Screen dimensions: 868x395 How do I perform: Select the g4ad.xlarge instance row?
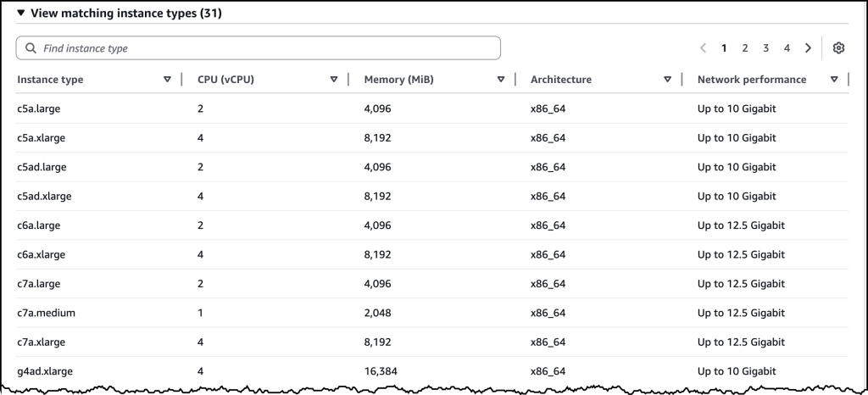43,371
